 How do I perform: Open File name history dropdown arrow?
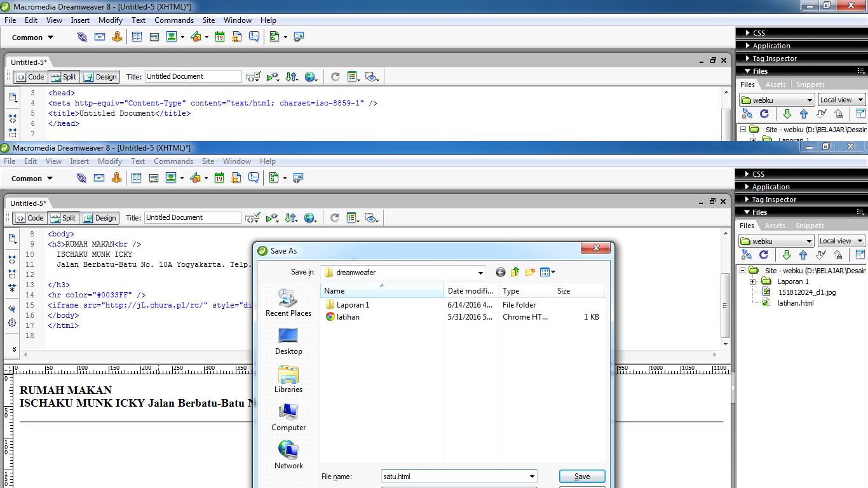tap(532, 477)
